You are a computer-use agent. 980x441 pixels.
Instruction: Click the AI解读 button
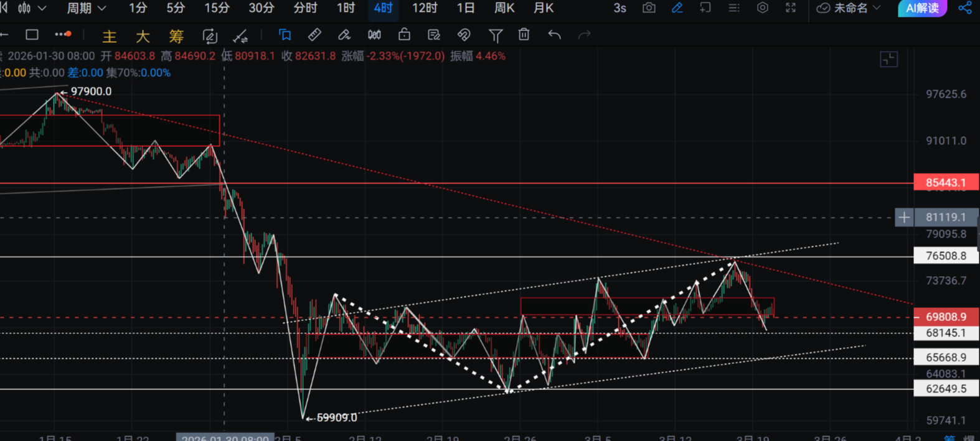pos(921,8)
